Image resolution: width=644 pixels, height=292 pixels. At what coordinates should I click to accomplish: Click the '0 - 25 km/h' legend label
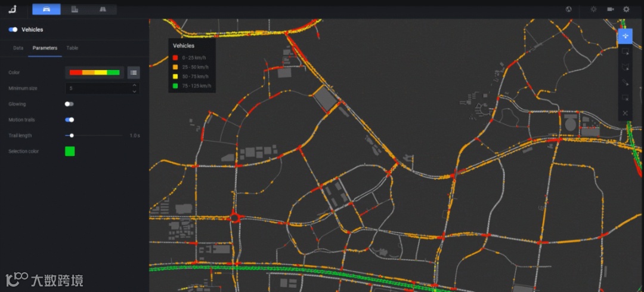click(x=194, y=57)
